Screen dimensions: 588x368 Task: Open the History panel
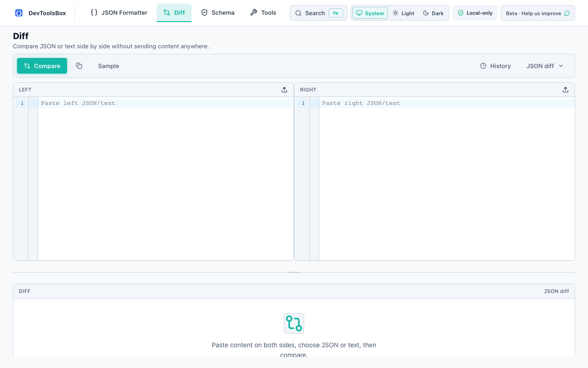pyautogui.click(x=495, y=66)
